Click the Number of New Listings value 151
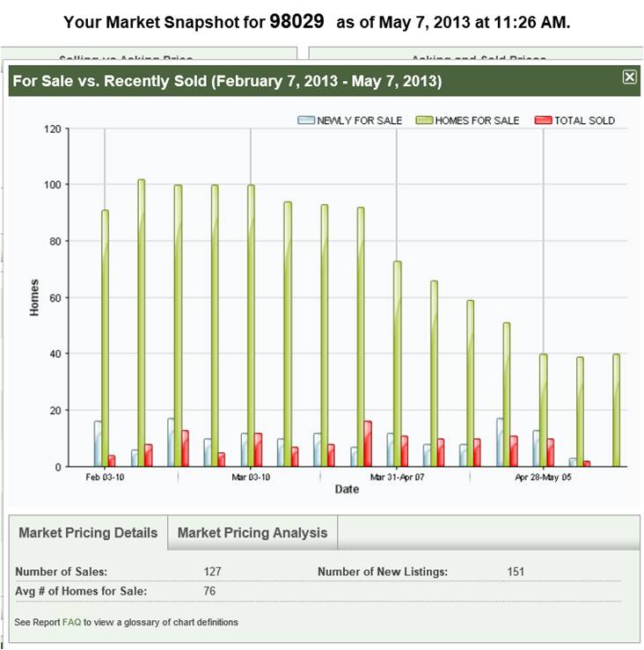 [x=516, y=572]
